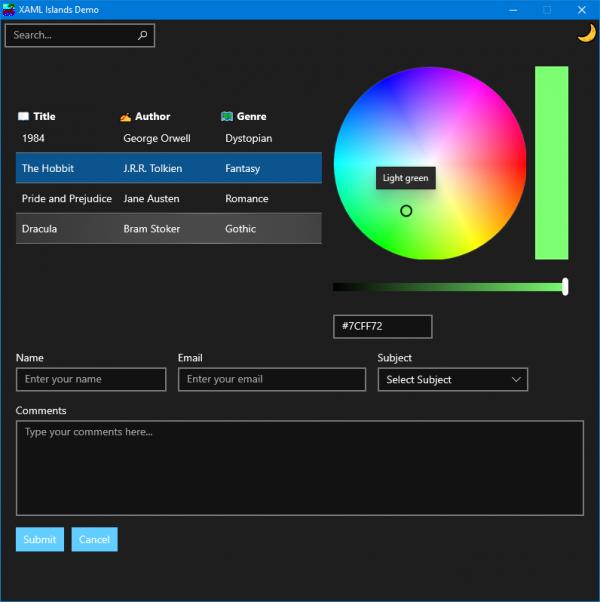Click the Dystopian genre cell
The image size is (600, 602).
point(248,138)
